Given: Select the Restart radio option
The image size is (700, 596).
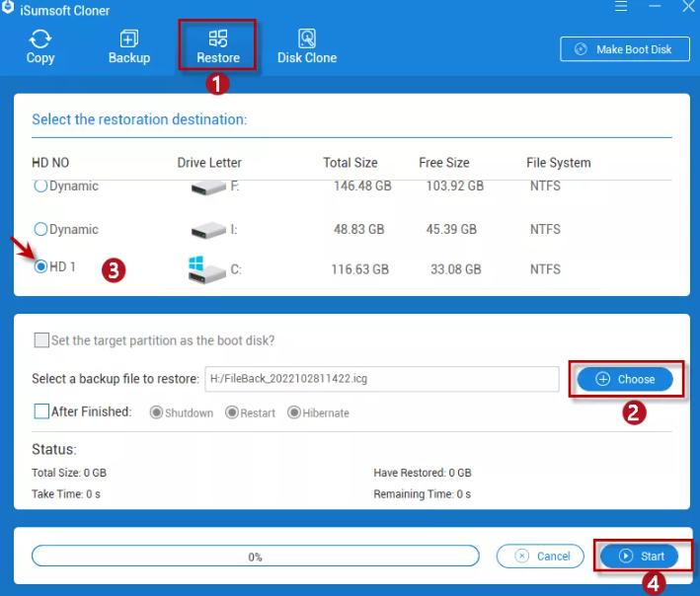Looking at the screenshot, I should 232,412.
